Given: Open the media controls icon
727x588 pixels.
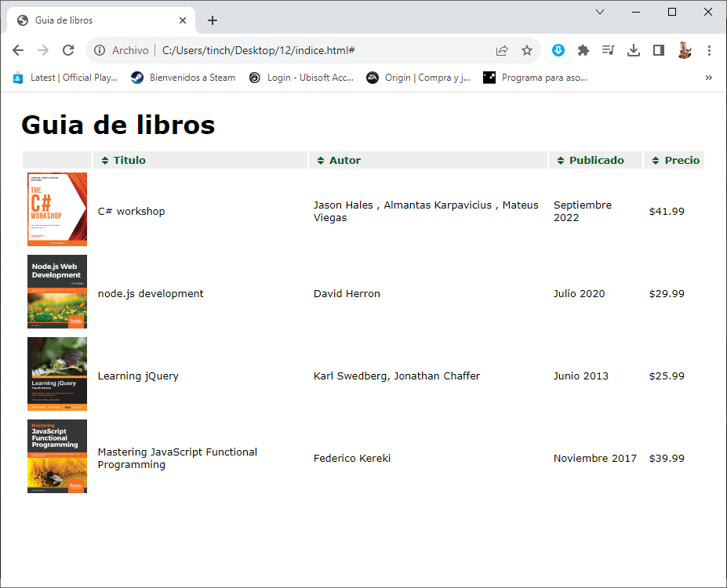Looking at the screenshot, I should point(608,50).
